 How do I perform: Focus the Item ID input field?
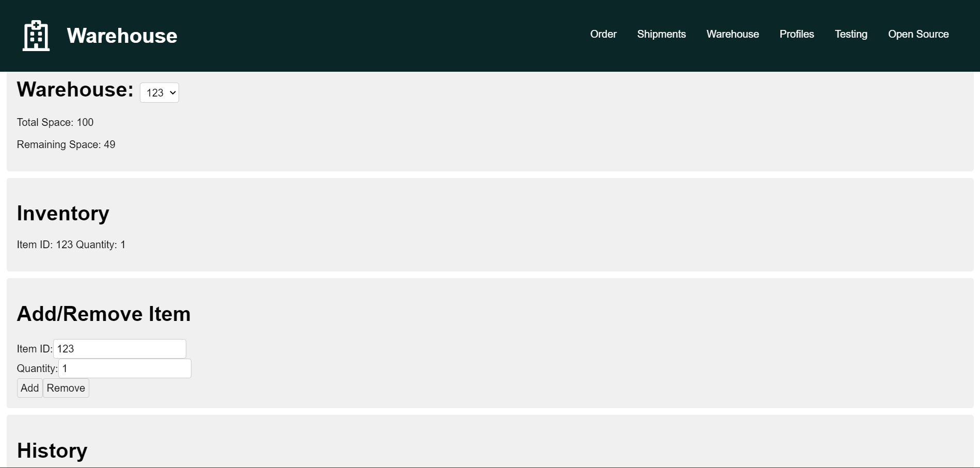(x=120, y=349)
